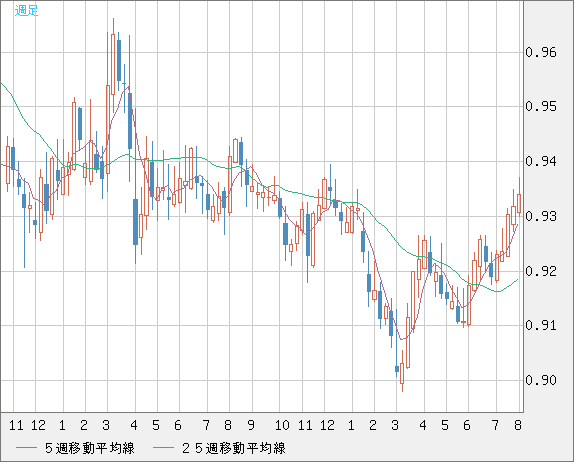This screenshot has width=574, height=462.
Task: Click the 週足 chart title label
Action: (26, 10)
